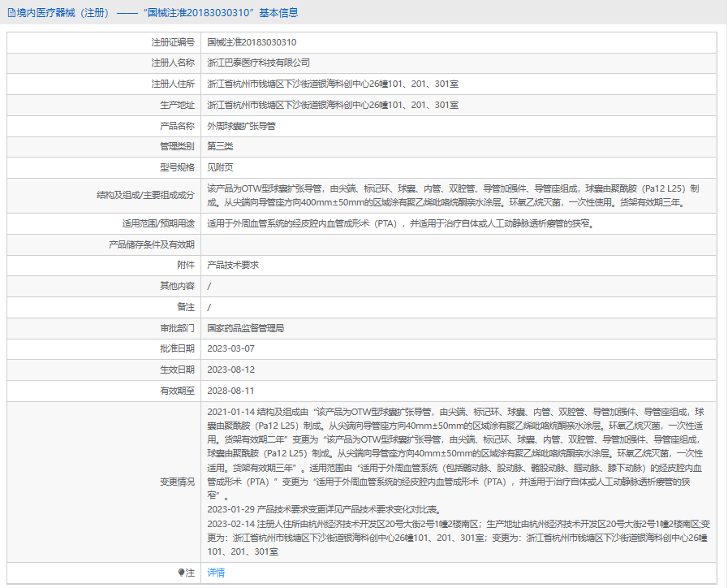Open the 详情 link
The width and height of the screenshot is (728, 588).
216,573
